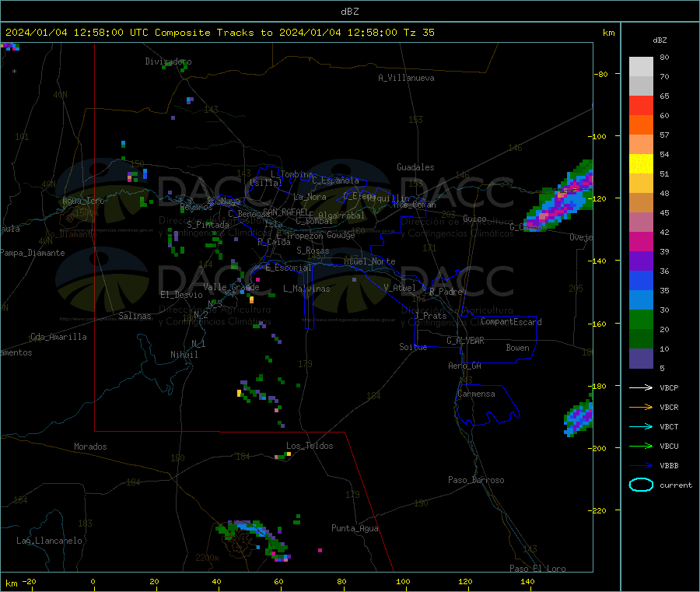Click the 'Aero_GA' map label
Viewport: 700px width, 592px height.
click(465, 366)
